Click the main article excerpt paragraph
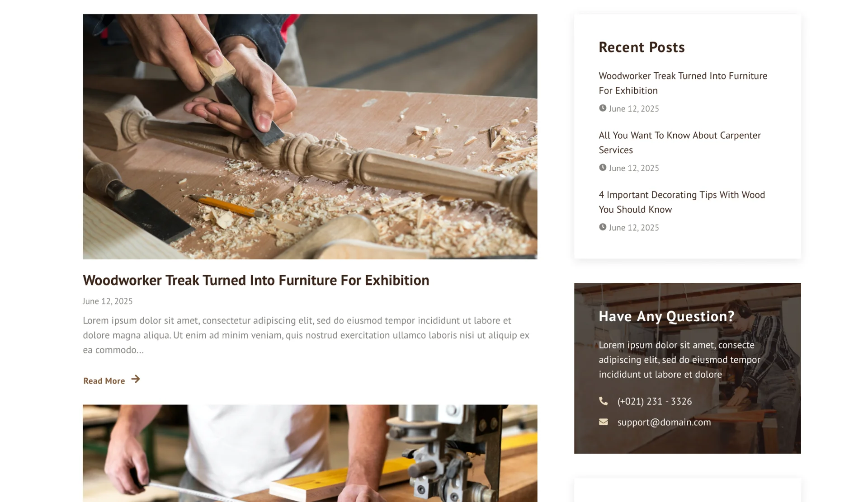868x502 pixels. (306, 335)
